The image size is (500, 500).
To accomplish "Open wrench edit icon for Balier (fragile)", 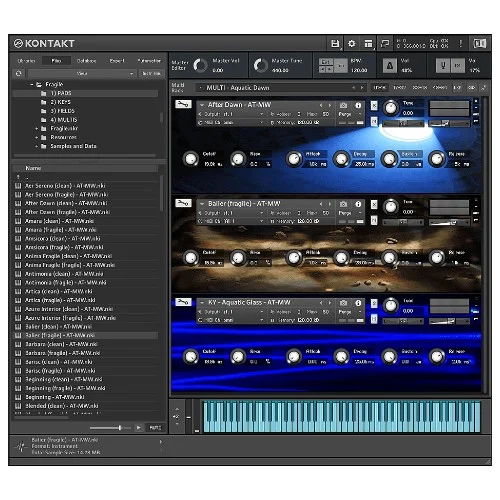I will (183, 203).
